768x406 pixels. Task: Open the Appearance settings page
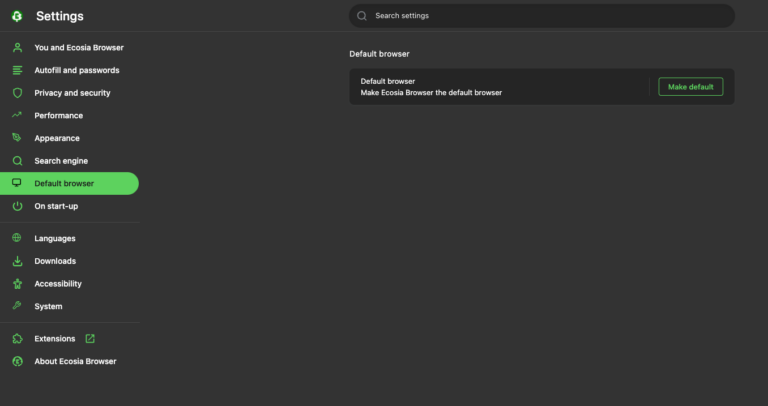pyautogui.click(x=70, y=138)
